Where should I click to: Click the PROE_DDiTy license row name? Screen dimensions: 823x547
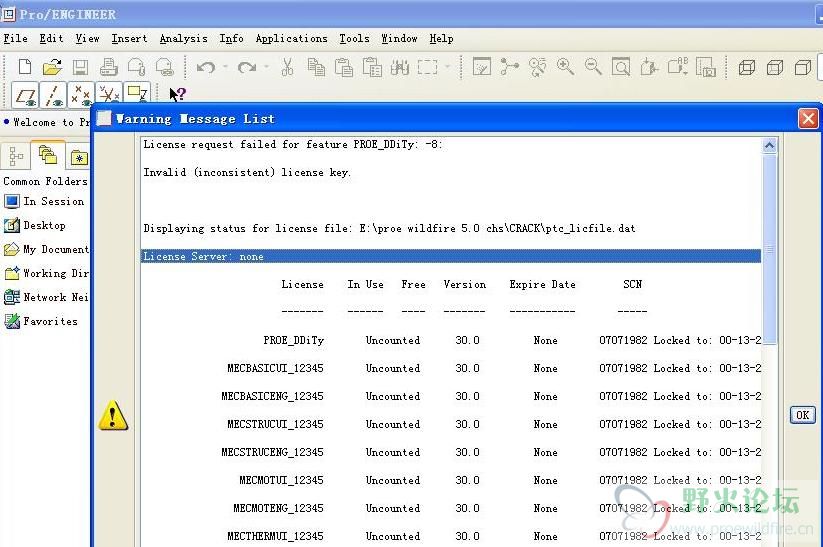[293, 340]
